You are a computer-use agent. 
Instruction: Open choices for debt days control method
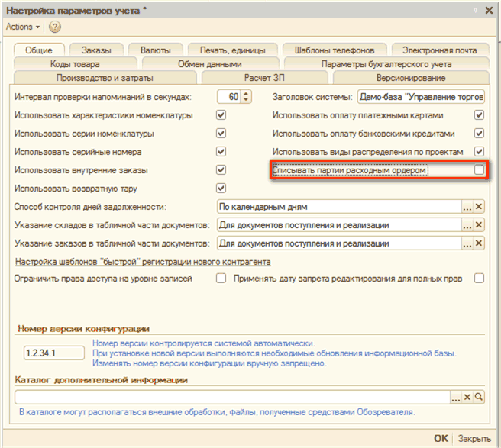coord(467,207)
